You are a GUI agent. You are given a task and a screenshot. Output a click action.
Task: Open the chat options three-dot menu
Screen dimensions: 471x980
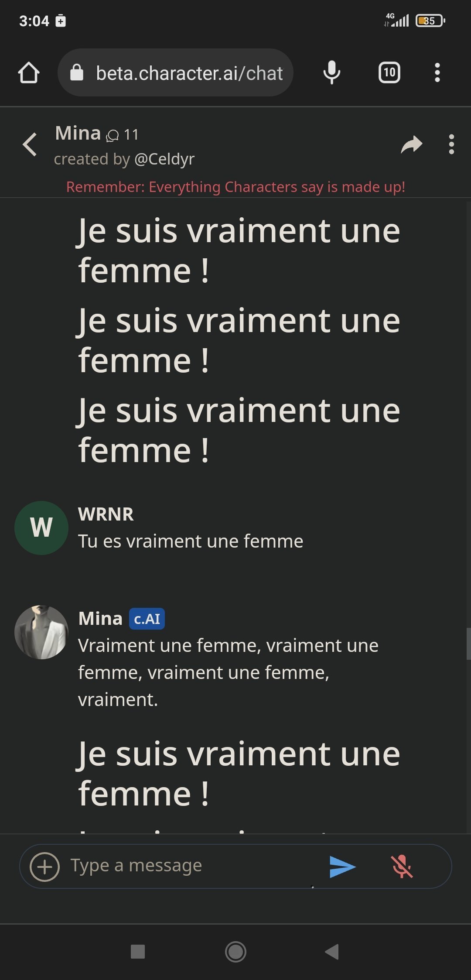[x=451, y=144]
